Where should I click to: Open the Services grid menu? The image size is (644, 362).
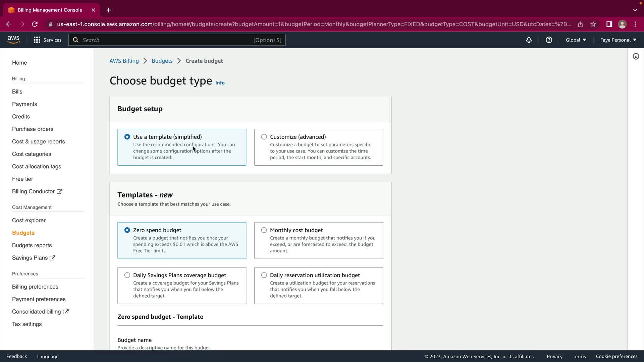[47, 40]
